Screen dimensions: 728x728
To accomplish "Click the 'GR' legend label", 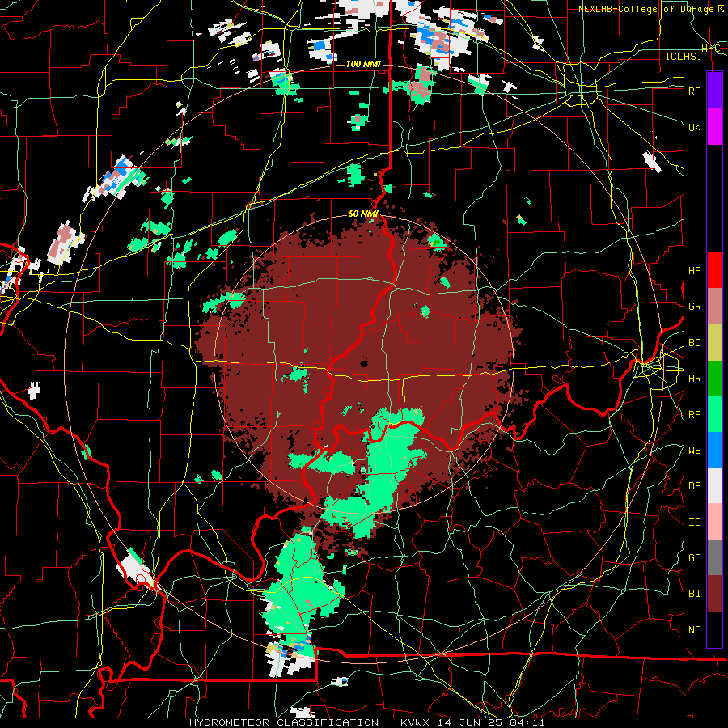I will 694,307.
